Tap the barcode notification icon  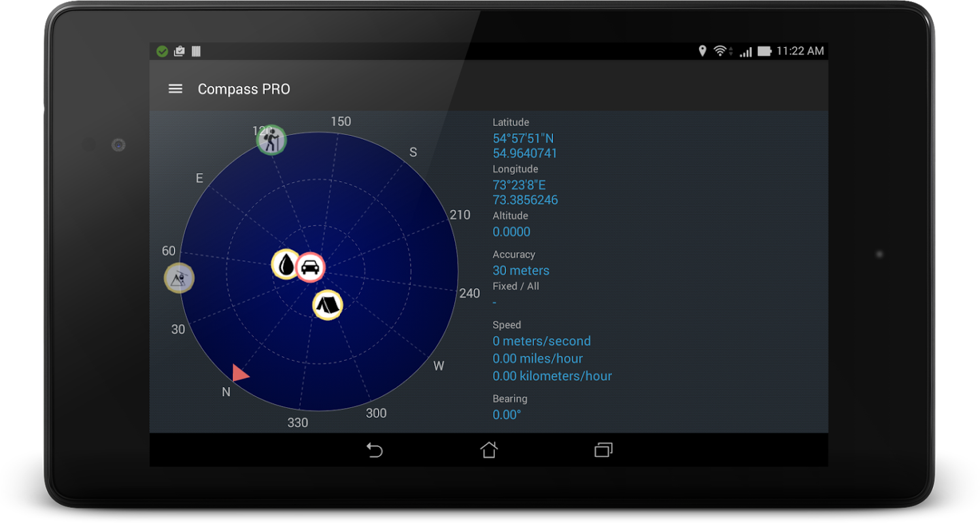pos(195,51)
